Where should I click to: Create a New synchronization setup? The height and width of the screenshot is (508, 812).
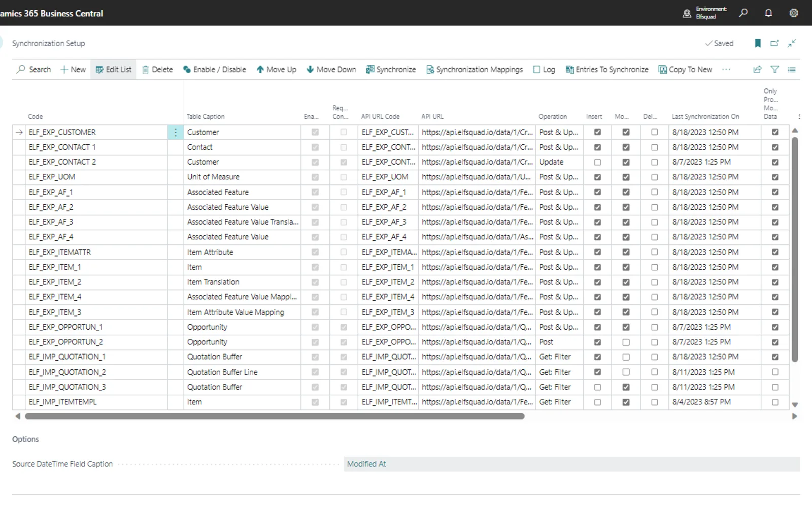[73, 70]
